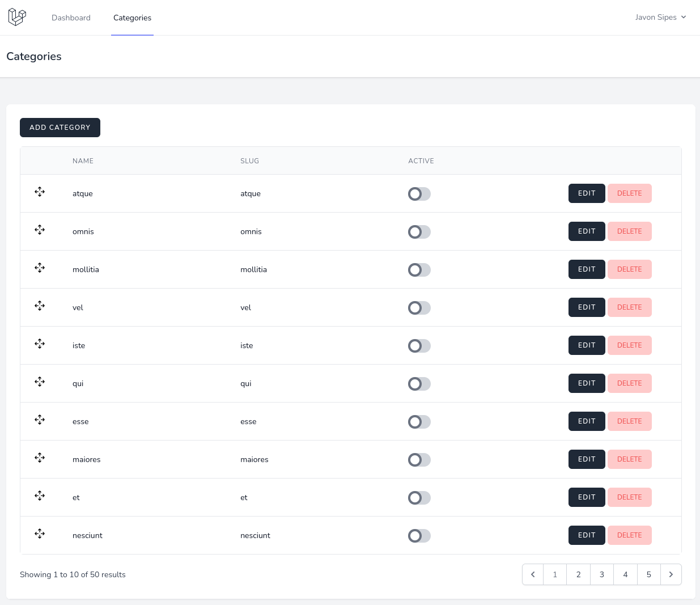Select the Categories navigation tab
Image resolution: width=700 pixels, height=605 pixels.
pos(132,18)
